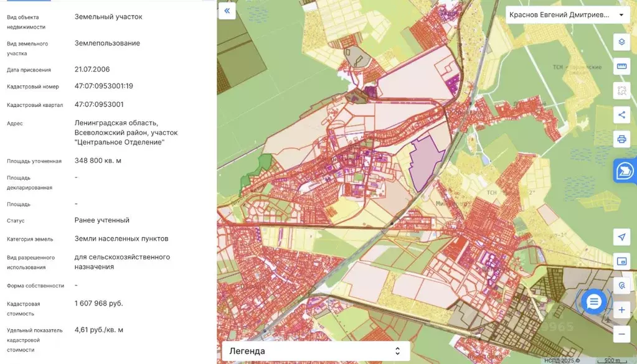Toggle the overview map window icon

coord(621,261)
